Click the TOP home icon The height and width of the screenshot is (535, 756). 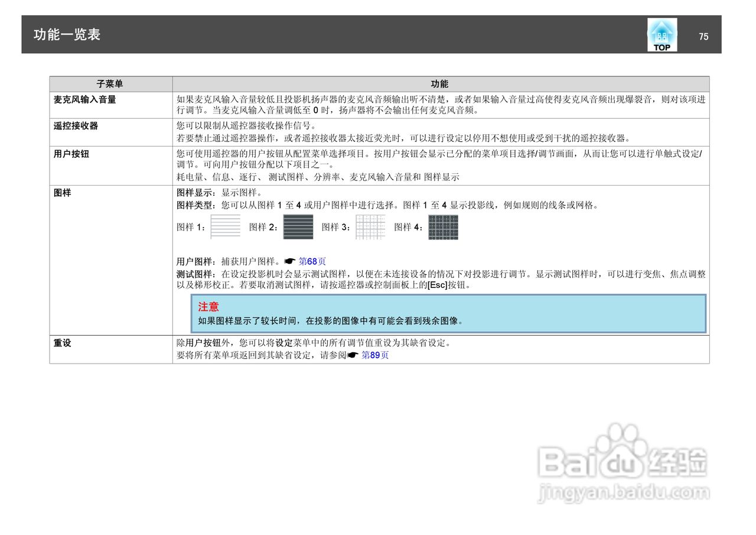pos(662,35)
